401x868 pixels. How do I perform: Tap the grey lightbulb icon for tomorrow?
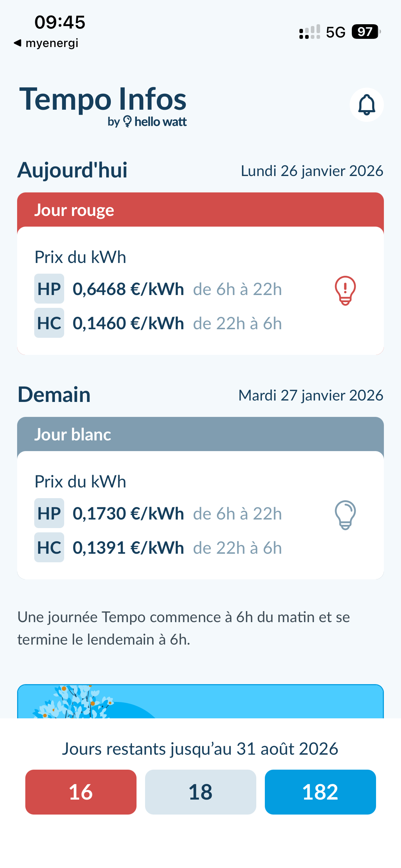tap(345, 515)
